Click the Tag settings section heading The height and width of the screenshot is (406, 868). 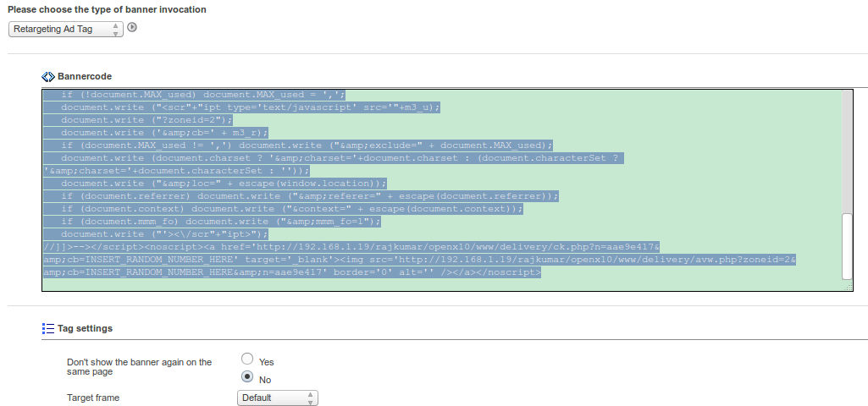(x=85, y=328)
